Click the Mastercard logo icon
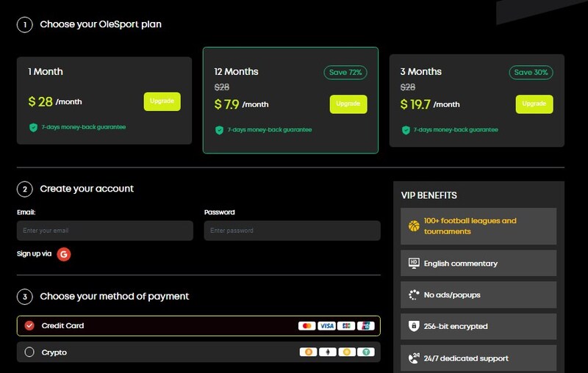The height and width of the screenshot is (373, 588). (x=306, y=325)
